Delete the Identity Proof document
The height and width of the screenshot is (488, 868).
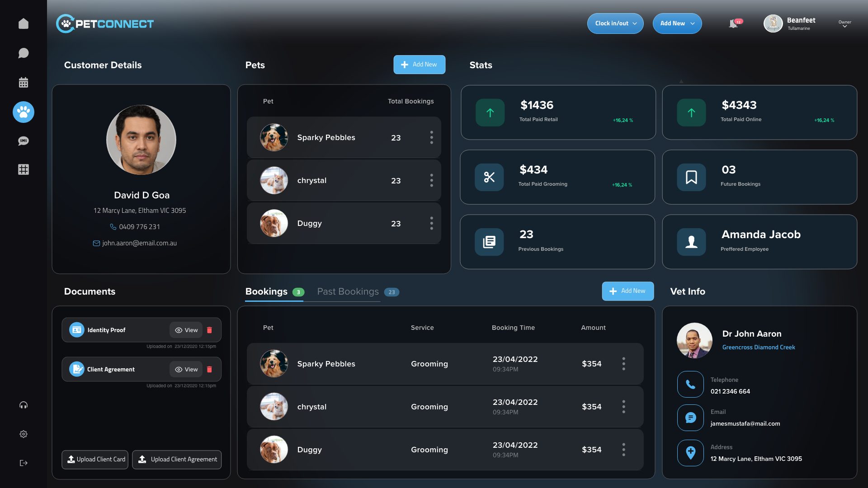pos(209,330)
